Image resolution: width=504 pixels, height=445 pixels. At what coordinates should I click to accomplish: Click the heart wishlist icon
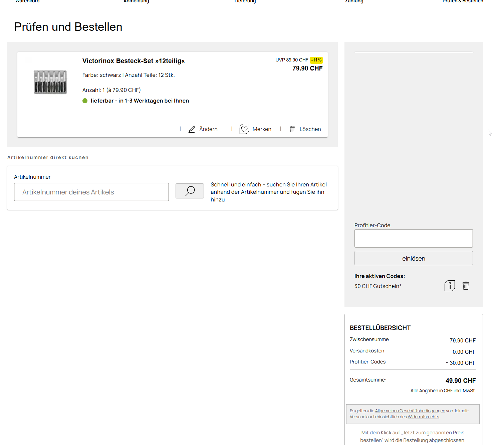click(244, 129)
